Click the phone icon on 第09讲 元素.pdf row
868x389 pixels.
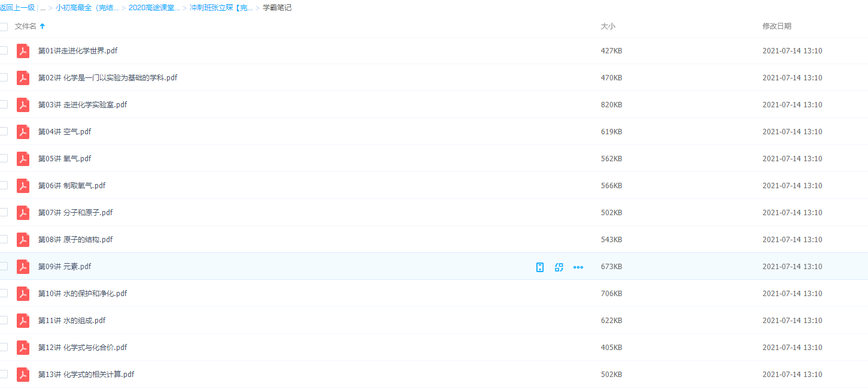(x=540, y=267)
